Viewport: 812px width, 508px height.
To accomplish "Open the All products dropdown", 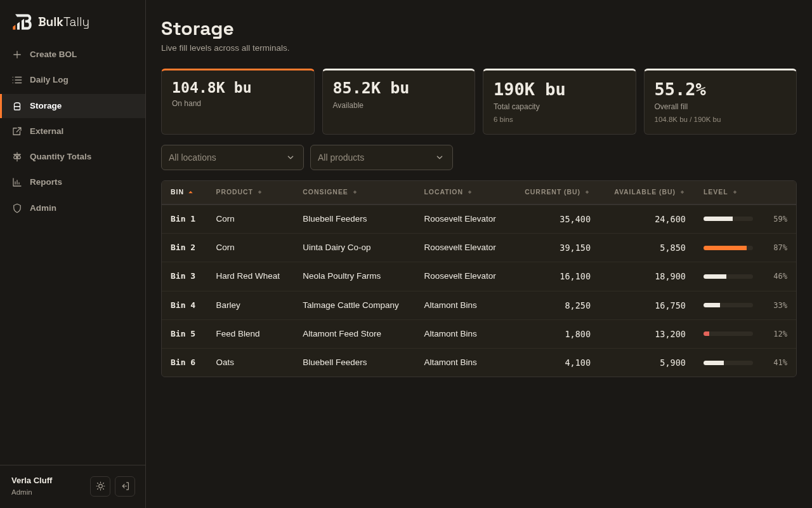I will click(x=381, y=157).
